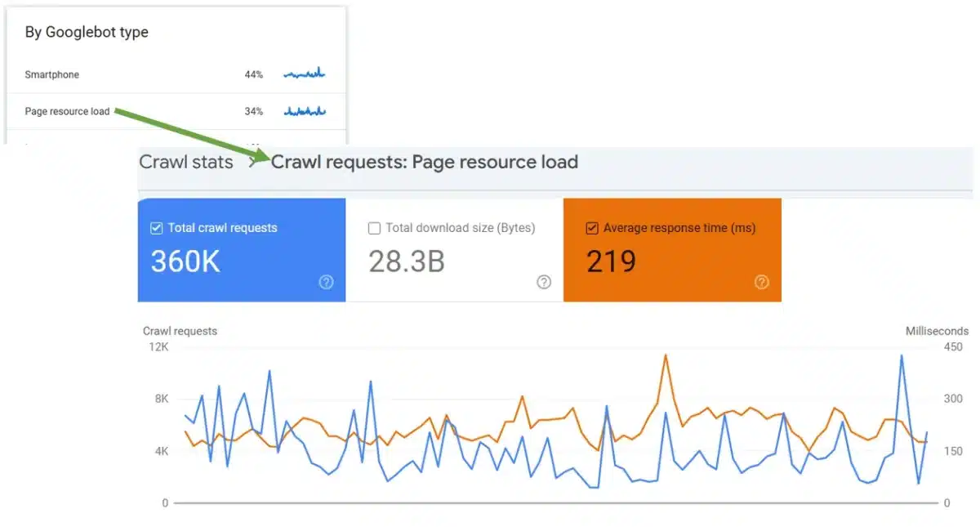
Task: Click the Crawl requests: Page resource load title
Action: pos(425,162)
